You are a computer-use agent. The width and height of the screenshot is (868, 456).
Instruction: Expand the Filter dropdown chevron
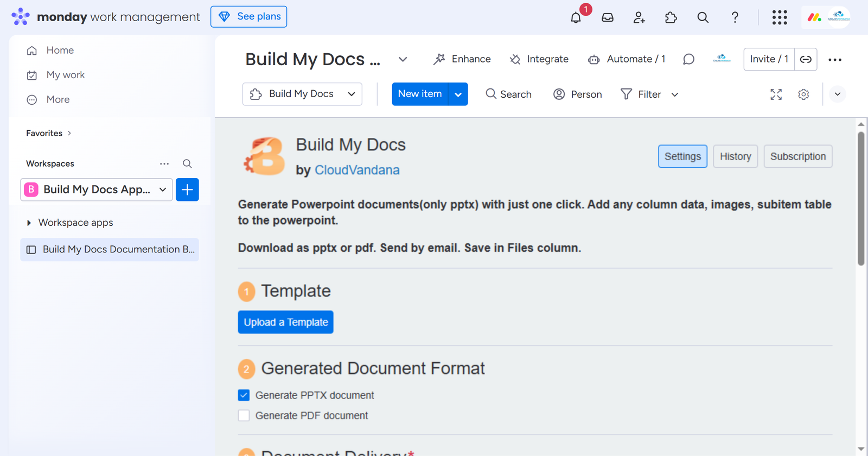675,94
